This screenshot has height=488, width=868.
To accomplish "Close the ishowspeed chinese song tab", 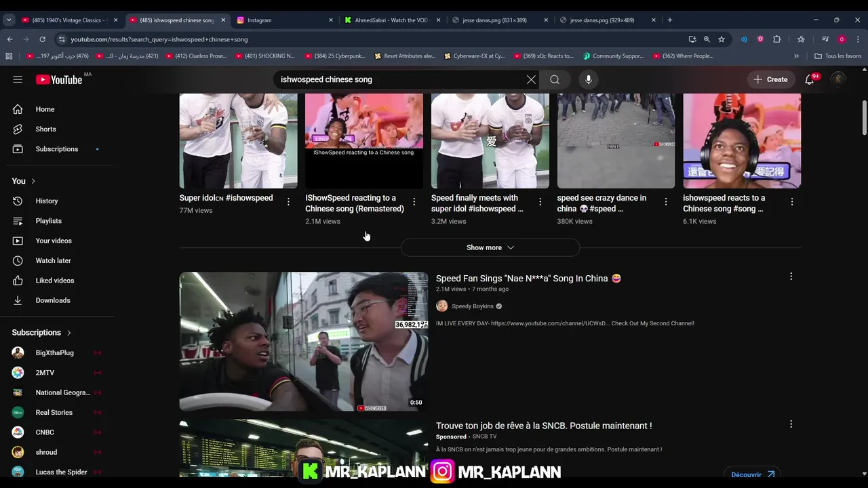I will [x=223, y=20].
